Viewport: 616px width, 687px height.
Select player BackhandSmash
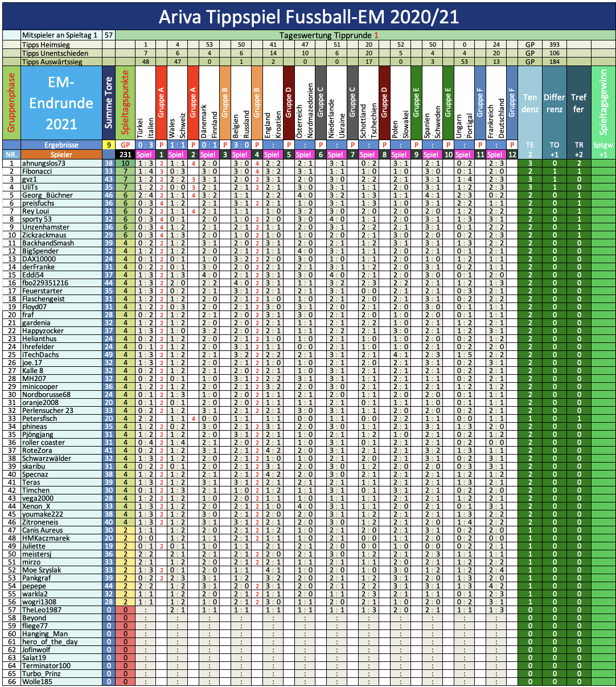61,243
